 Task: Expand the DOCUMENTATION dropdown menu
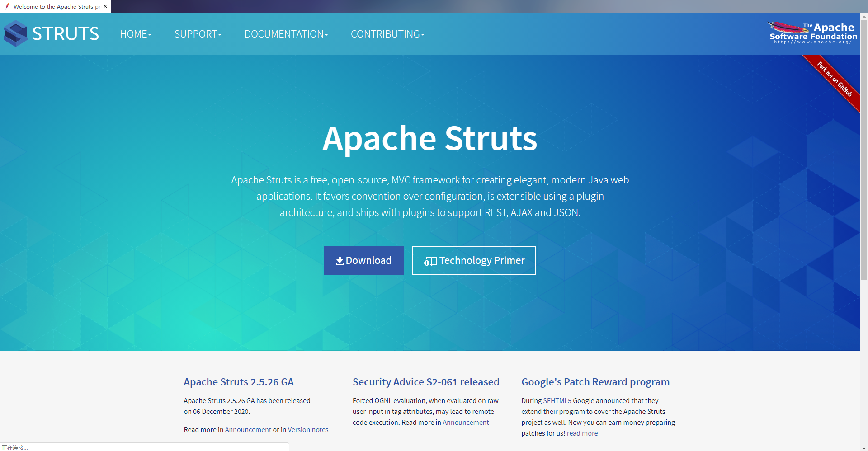point(286,34)
